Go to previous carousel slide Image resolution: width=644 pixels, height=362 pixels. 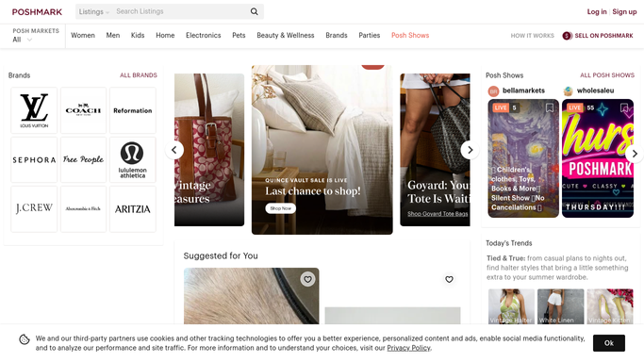point(174,150)
